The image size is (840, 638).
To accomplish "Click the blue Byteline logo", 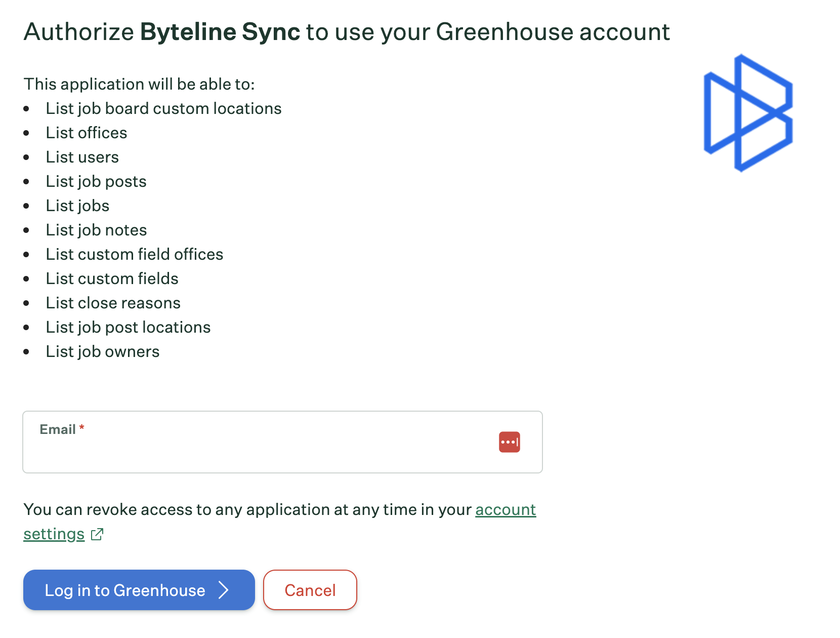I will click(747, 113).
